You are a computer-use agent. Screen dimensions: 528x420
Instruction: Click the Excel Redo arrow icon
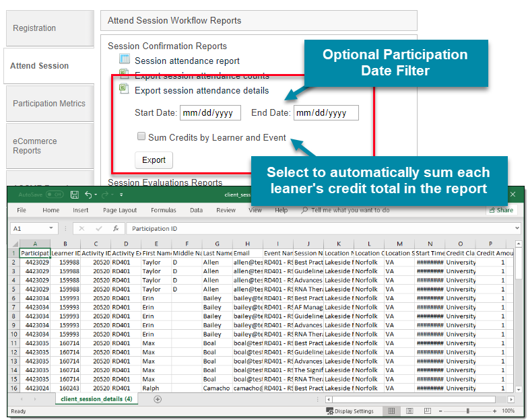(105, 195)
